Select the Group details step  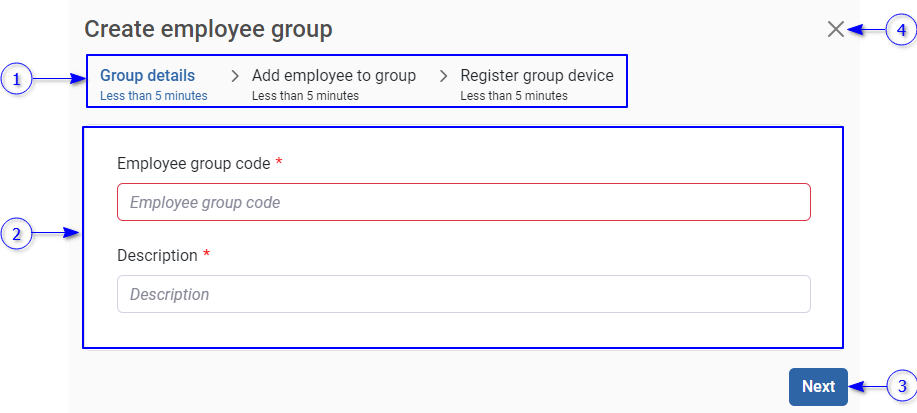pyautogui.click(x=147, y=75)
